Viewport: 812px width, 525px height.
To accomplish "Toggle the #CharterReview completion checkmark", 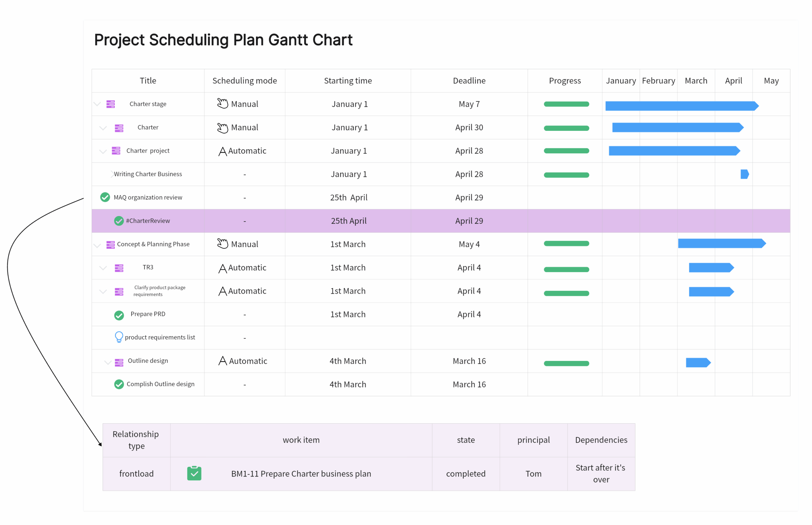I will 119,221.
